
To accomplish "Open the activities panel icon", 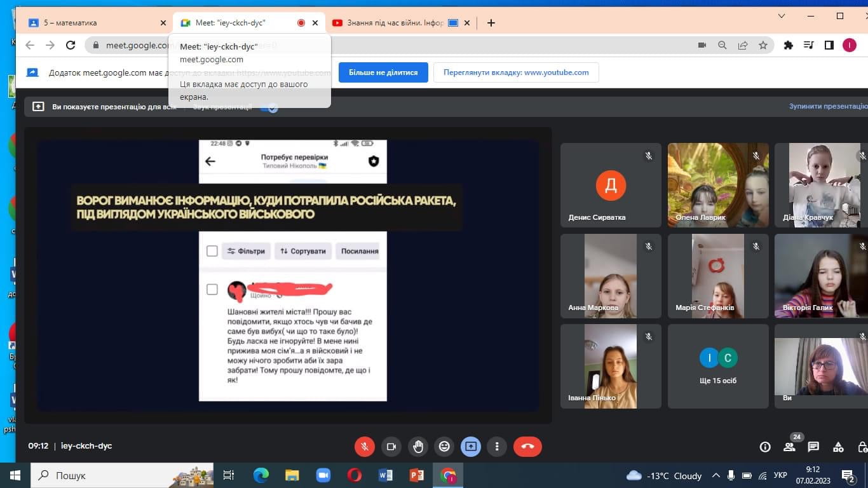I will [x=838, y=447].
